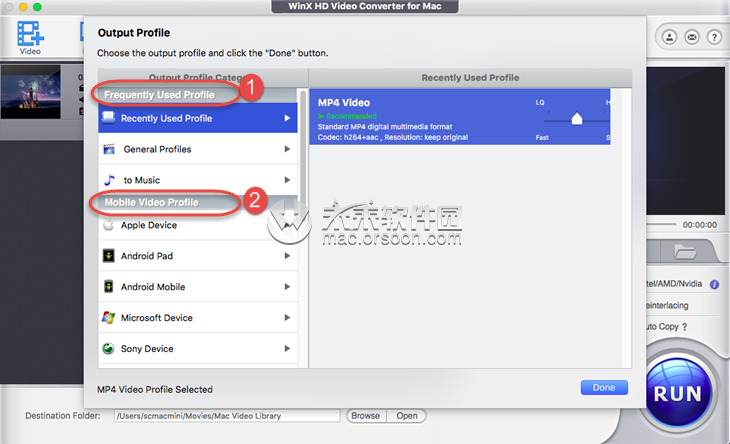Click the "Recommended" label in MP4 profile
The height and width of the screenshot is (444, 730).
351,116
